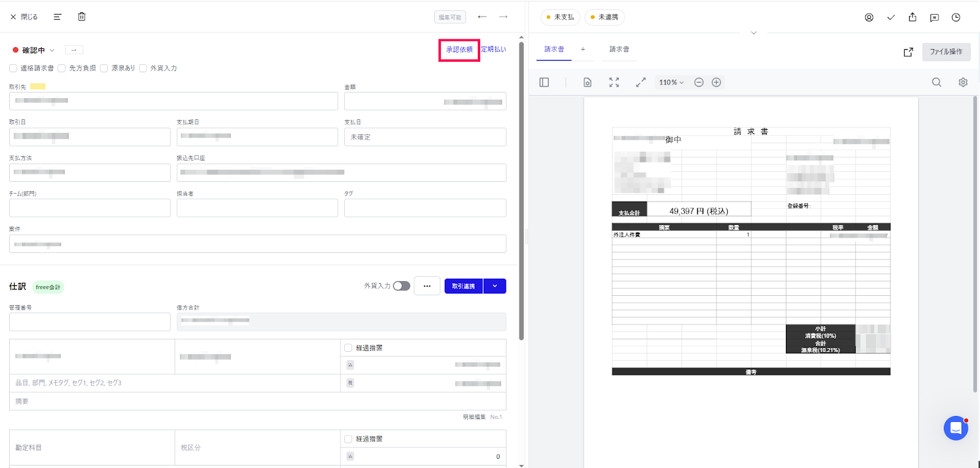Open the comments chat icon
This screenshot has height=468, width=980.
[935, 17]
